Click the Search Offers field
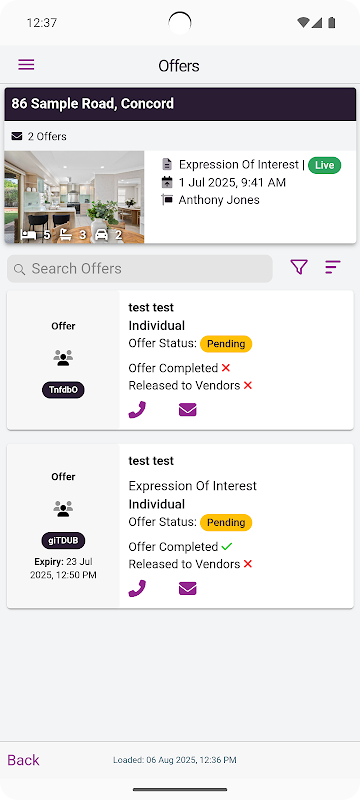360x800 pixels. click(140, 269)
